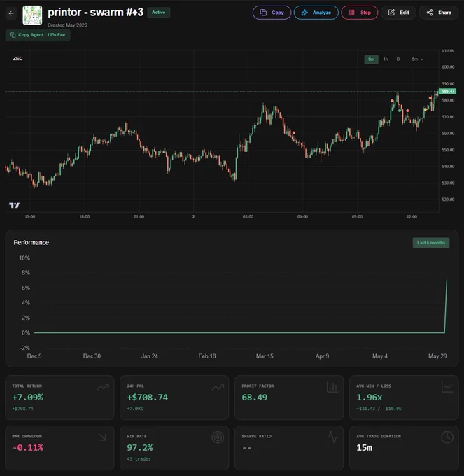Switch chart to 1h timeframe
464x476 pixels.
click(x=386, y=59)
